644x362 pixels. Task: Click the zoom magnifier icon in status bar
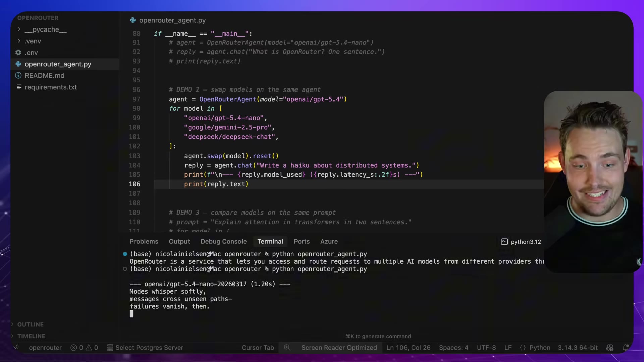(287, 348)
